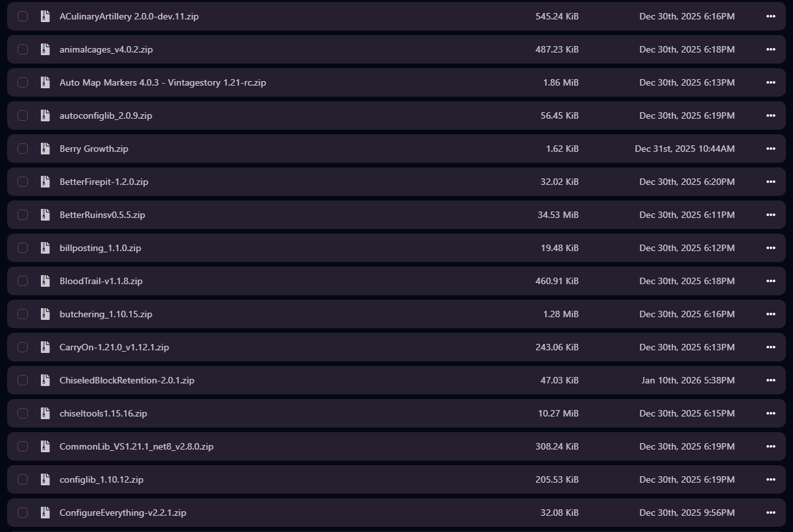Show the ellipsis menu for ConfigureEverything-v2.2.1.zip

click(770, 513)
